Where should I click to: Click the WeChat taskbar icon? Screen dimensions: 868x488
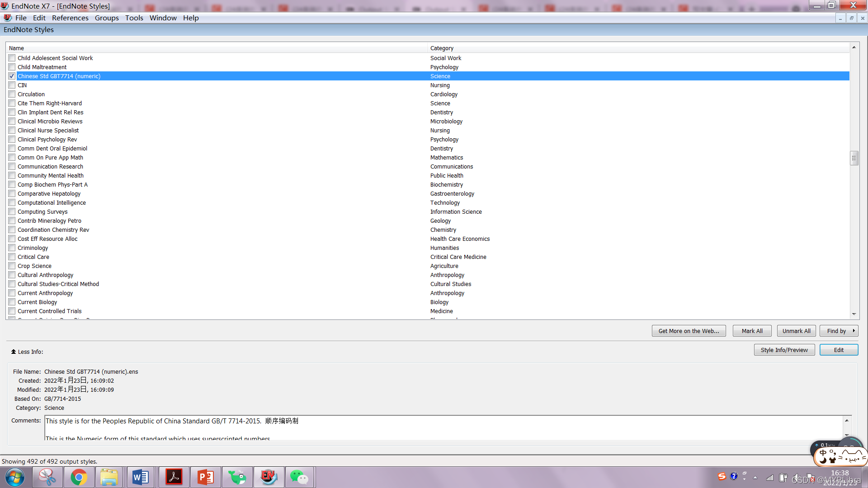click(301, 476)
